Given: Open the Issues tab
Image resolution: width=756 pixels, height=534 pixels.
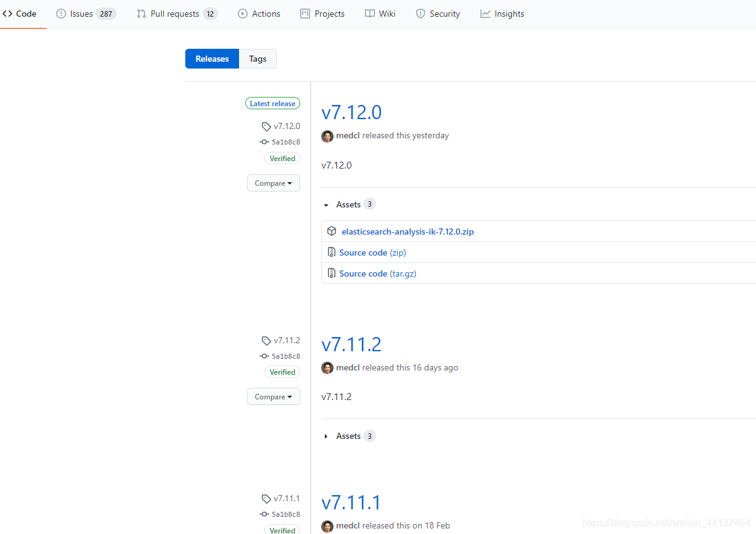Looking at the screenshot, I should tap(86, 14).
